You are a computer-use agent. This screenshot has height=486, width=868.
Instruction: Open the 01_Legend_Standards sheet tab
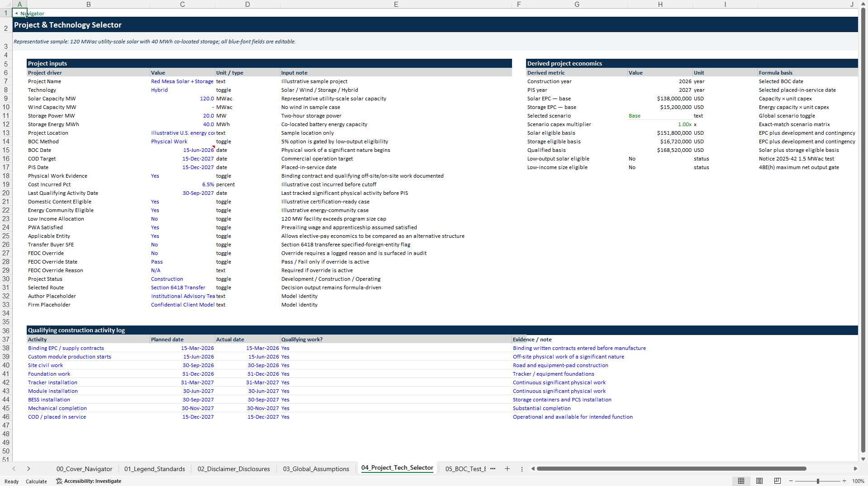point(155,469)
